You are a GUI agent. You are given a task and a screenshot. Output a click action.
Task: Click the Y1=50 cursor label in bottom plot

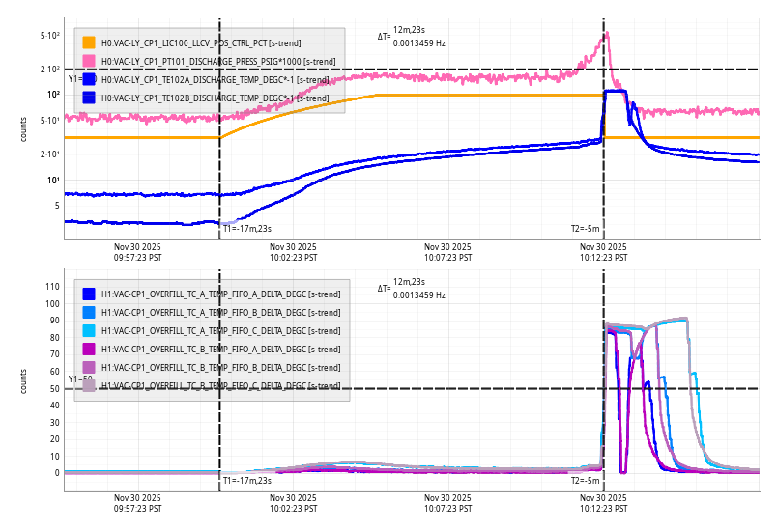77,379
